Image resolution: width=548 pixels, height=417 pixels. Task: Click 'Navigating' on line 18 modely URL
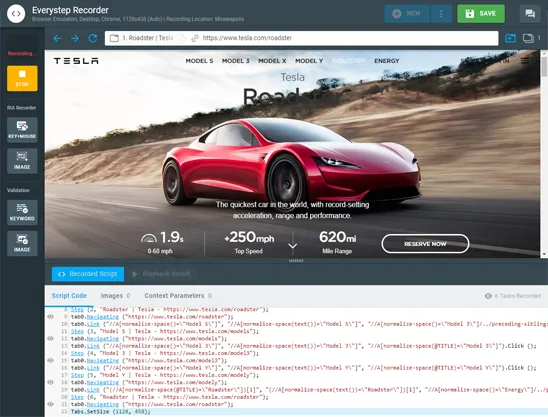click(103, 382)
